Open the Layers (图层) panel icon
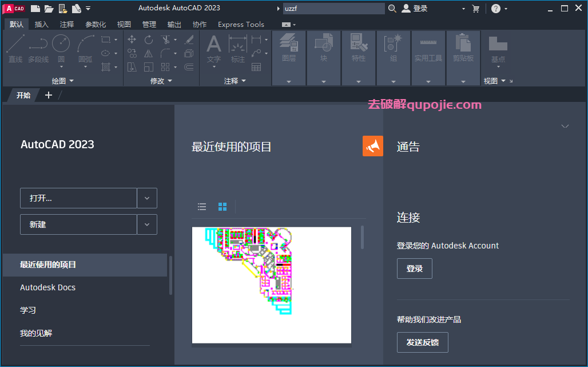 tap(289, 48)
